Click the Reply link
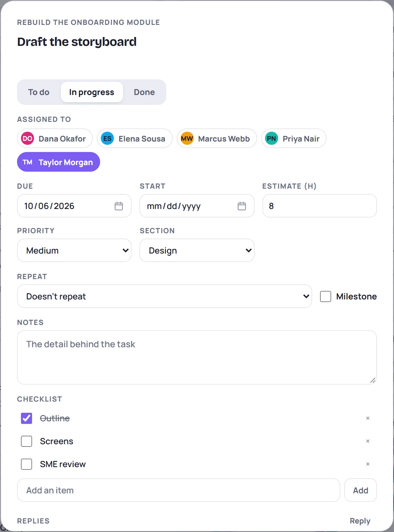Image resolution: width=394 pixels, height=532 pixels. [360, 521]
